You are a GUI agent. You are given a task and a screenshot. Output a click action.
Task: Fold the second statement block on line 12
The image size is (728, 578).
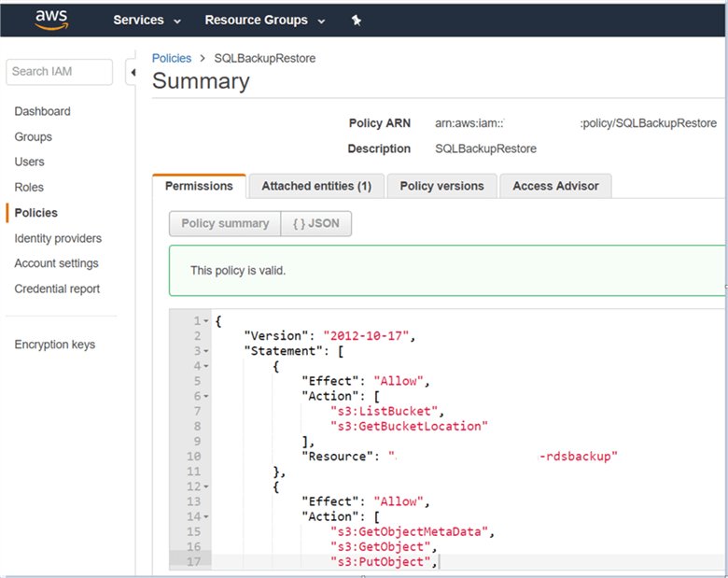pos(206,486)
